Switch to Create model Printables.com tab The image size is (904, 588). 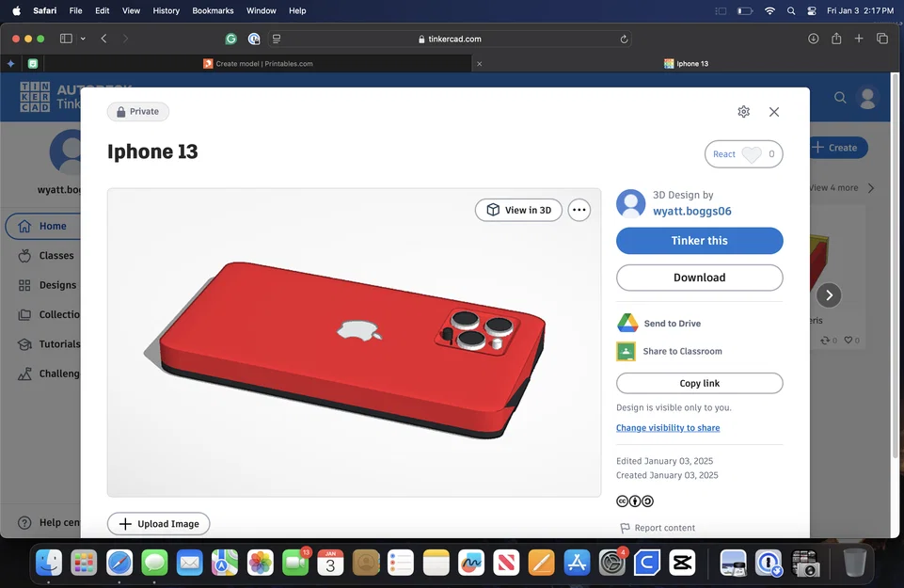tap(259, 63)
